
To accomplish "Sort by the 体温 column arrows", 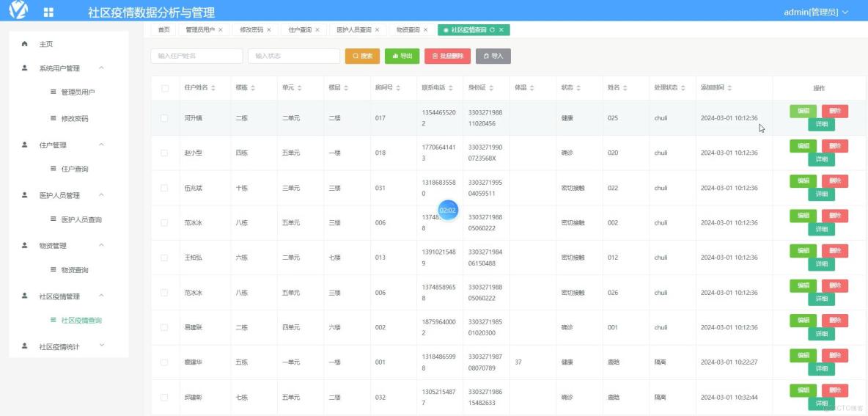I will [532, 88].
